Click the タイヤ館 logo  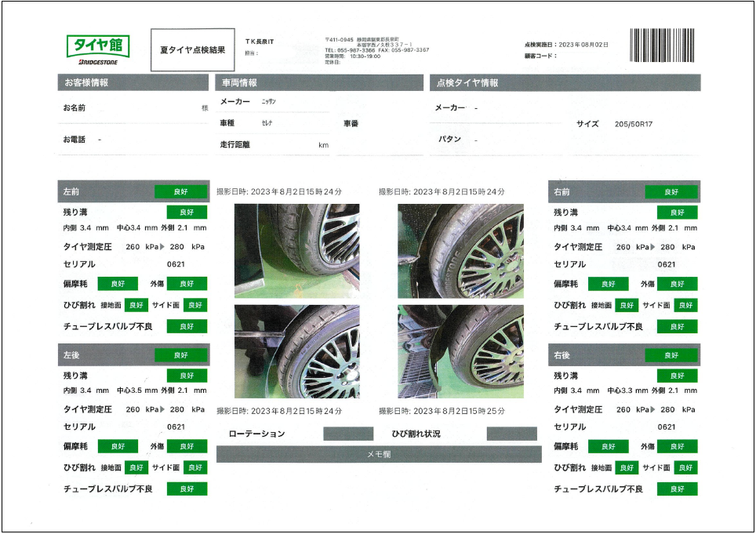pyautogui.click(x=97, y=45)
